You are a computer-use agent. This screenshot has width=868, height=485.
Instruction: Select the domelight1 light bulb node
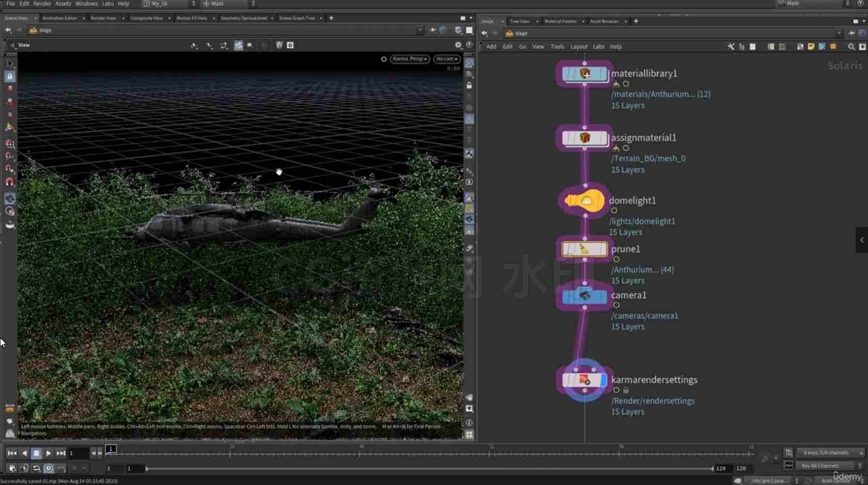(584, 201)
